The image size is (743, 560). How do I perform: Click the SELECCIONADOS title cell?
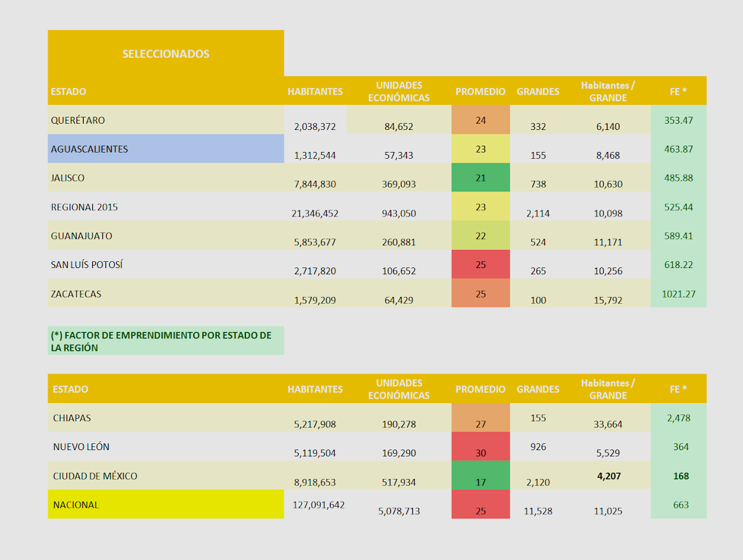(x=166, y=54)
